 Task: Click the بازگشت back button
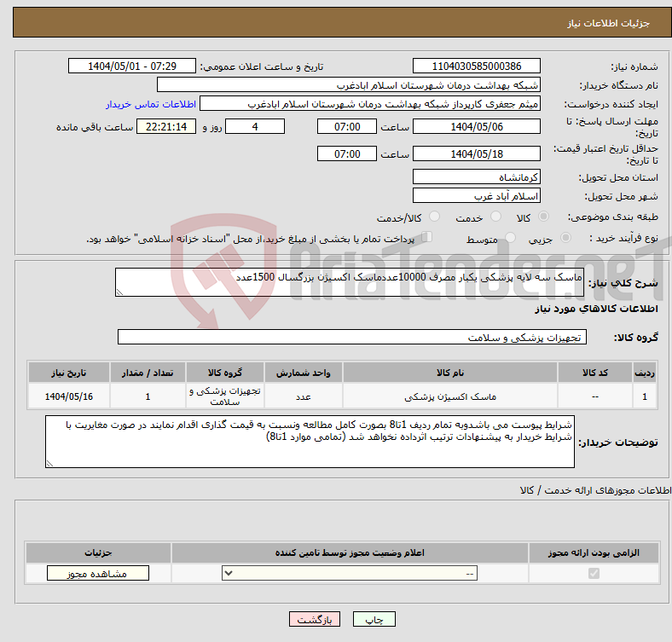tap(315, 620)
